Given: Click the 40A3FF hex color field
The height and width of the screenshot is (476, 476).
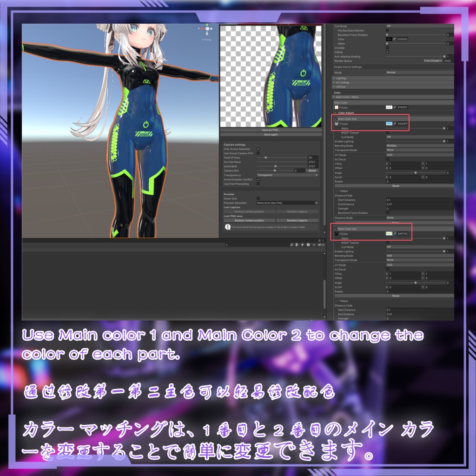Looking at the screenshot, I should [403, 124].
